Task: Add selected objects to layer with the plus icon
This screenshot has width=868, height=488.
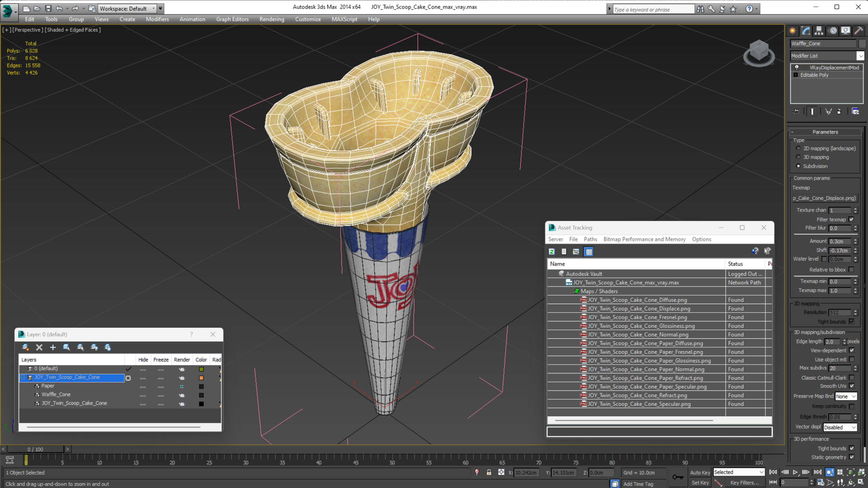Action: click(53, 347)
